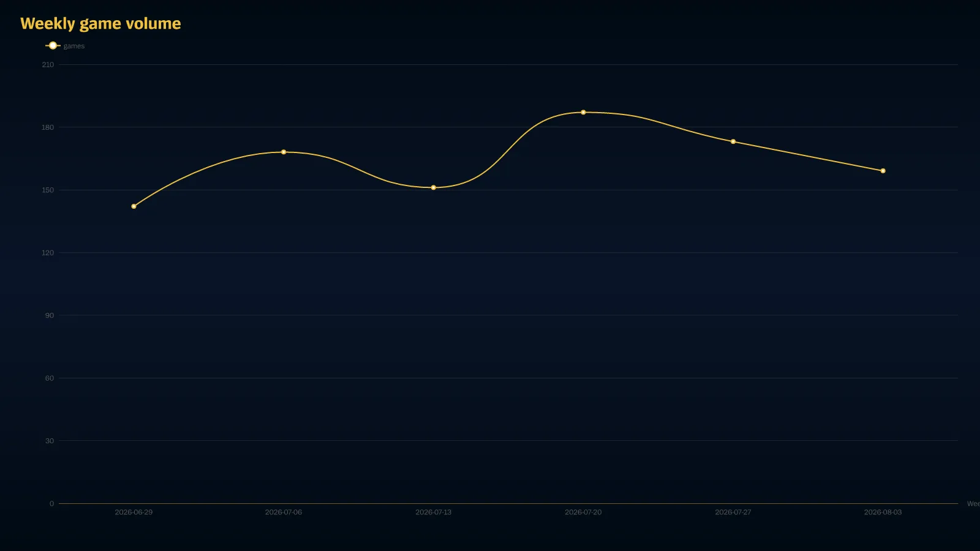Click the y-axis label 150

point(48,190)
